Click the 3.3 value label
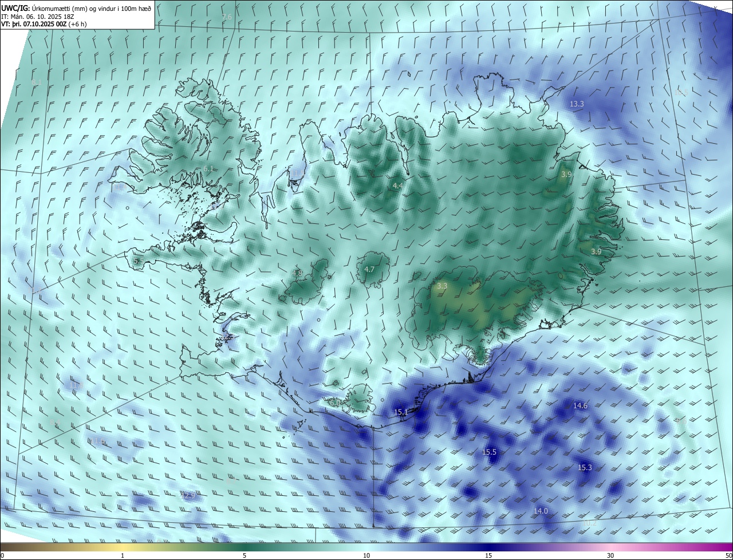Viewport: 733px width, 560px height. click(x=442, y=286)
